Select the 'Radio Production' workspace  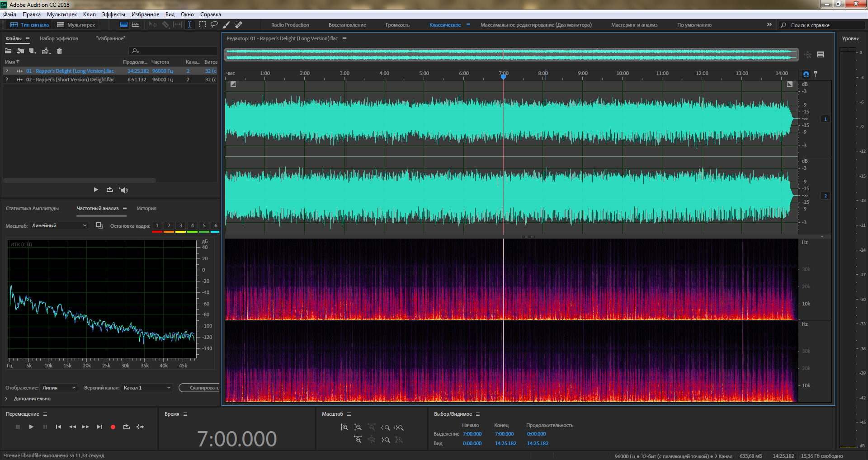[x=290, y=25]
